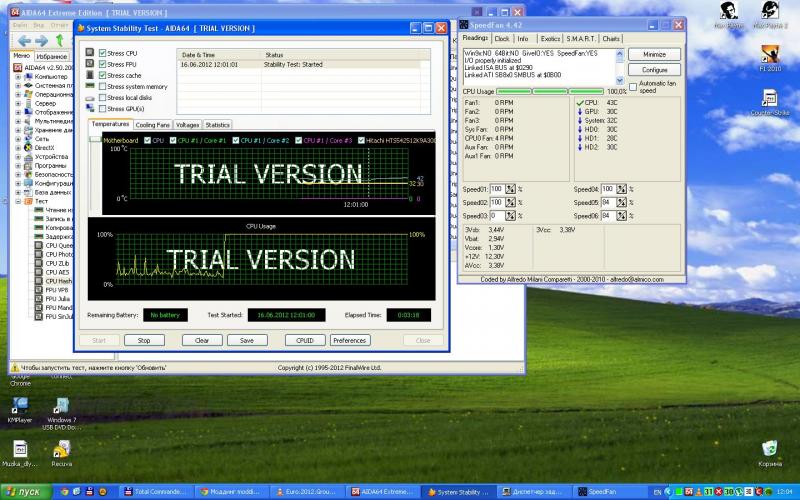Open the Statistics tab
Screen dimensions: 800x500
(x=217, y=125)
